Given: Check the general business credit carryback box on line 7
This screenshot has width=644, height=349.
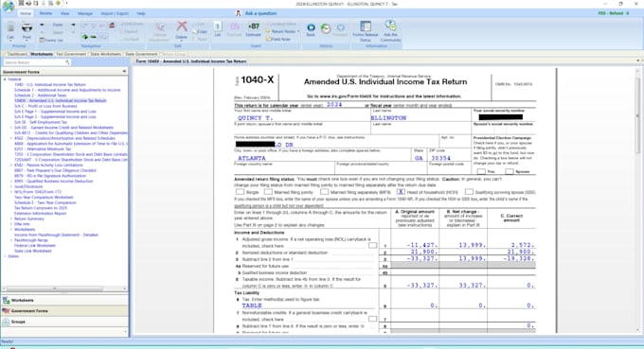Looking at the screenshot, I should coord(372,319).
